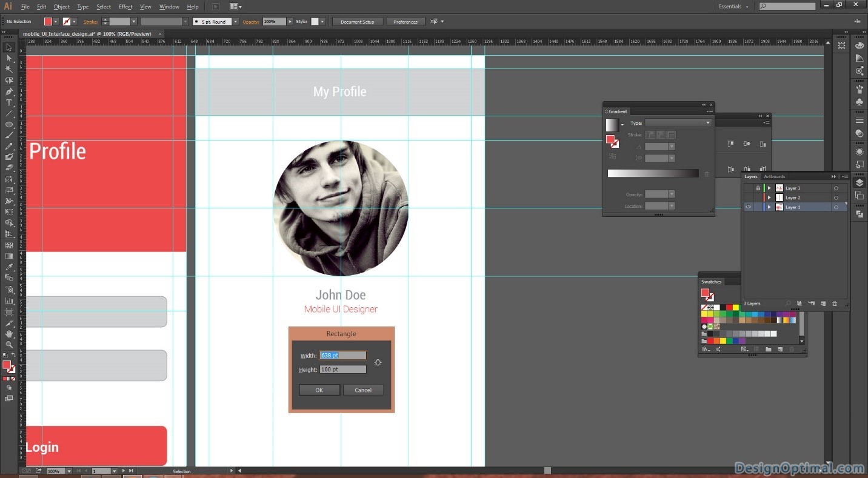Select the Direct Selection tool
Image resolution: width=868 pixels, height=478 pixels.
pos(9,58)
